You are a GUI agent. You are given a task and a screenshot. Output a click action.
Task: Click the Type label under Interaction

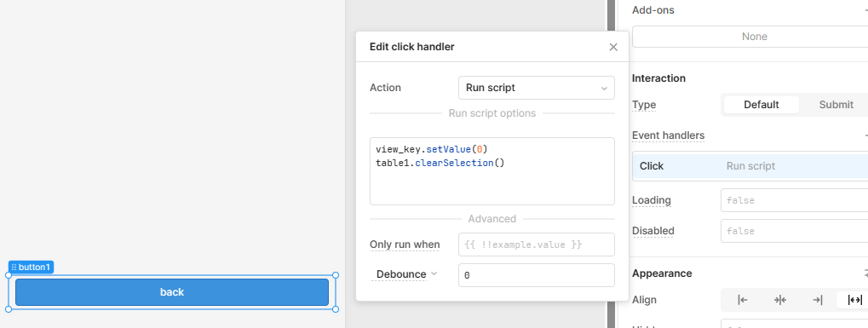coord(644,105)
